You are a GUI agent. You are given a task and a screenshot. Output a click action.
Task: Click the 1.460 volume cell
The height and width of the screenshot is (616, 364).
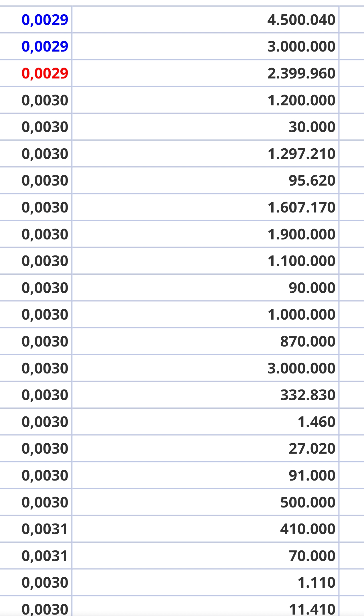[205, 422]
